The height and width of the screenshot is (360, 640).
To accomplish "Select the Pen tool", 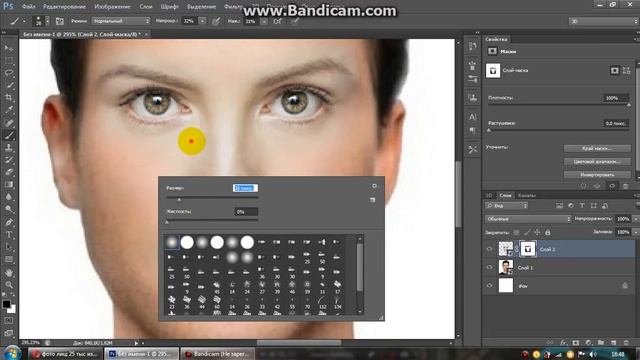I will [9, 222].
